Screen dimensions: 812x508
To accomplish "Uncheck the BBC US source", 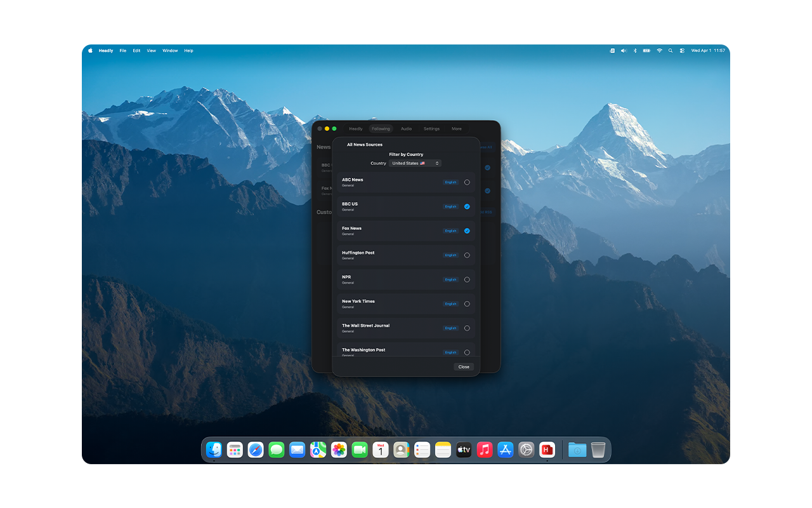I will point(467,206).
